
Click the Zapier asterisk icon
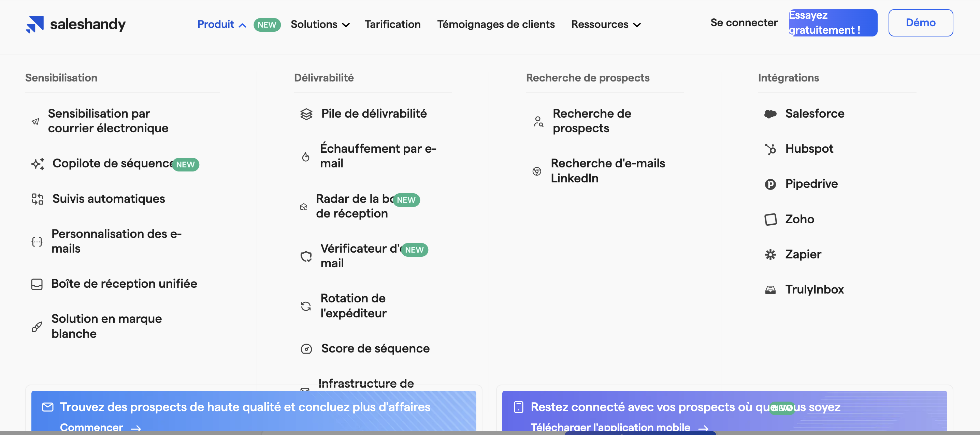point(770,254)
